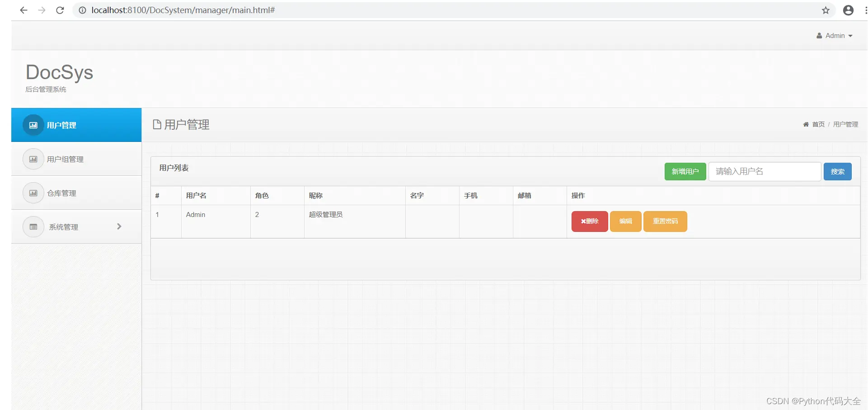Image resolution: width=868 pixels, height=410 pixels.
Task: Click the user icon beside Admin
Action: (819, 36)
